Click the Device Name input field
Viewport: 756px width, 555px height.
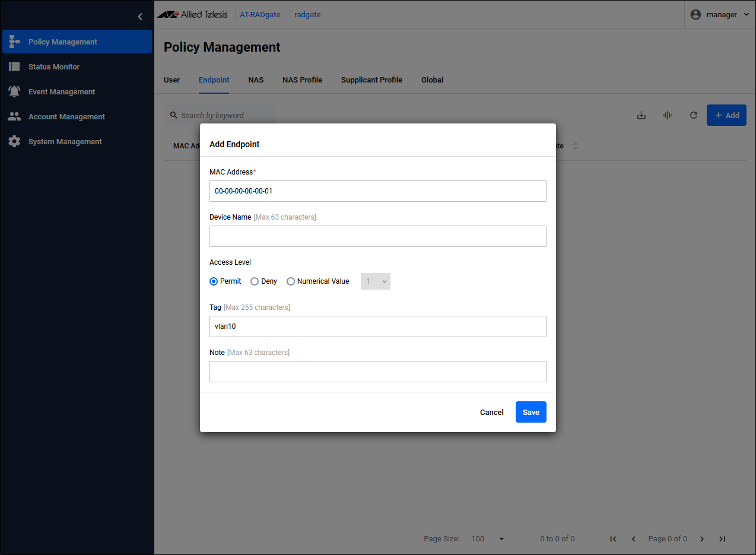click(x=377, y=236)
